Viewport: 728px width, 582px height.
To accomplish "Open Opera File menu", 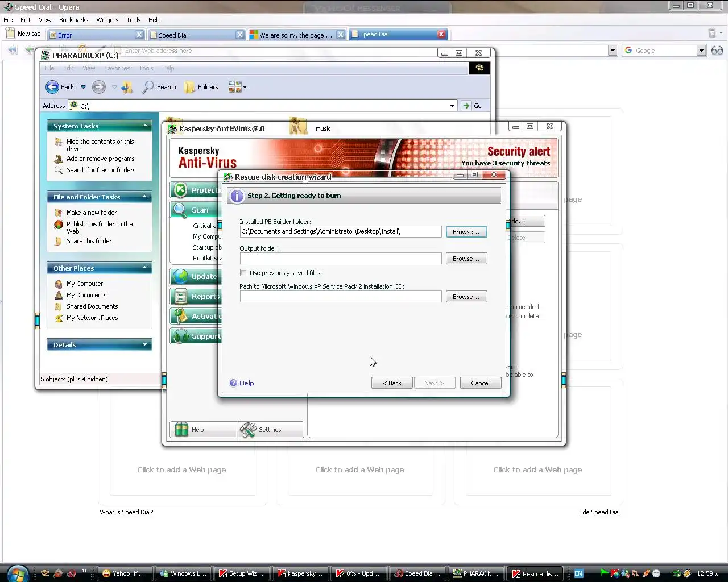I will [x=8, y=20].
